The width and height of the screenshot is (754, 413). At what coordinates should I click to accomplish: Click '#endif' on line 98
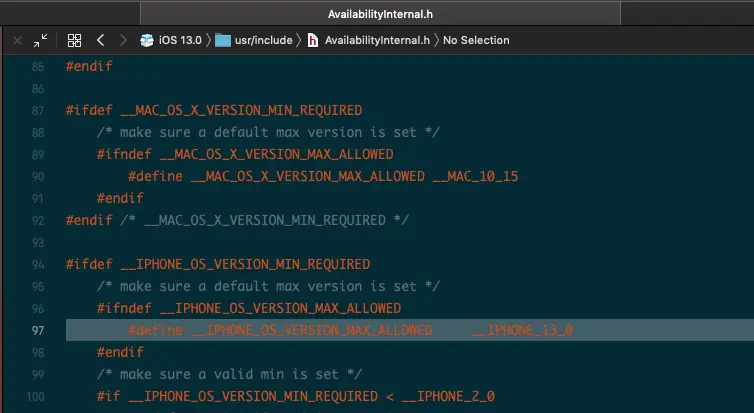[x=120, y=352]
